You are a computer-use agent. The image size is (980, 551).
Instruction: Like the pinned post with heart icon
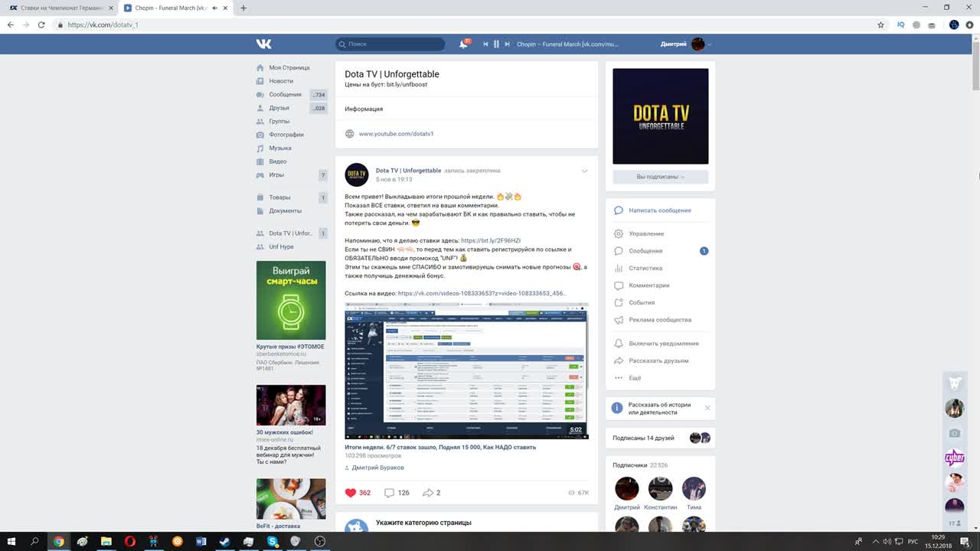(351, 493)
